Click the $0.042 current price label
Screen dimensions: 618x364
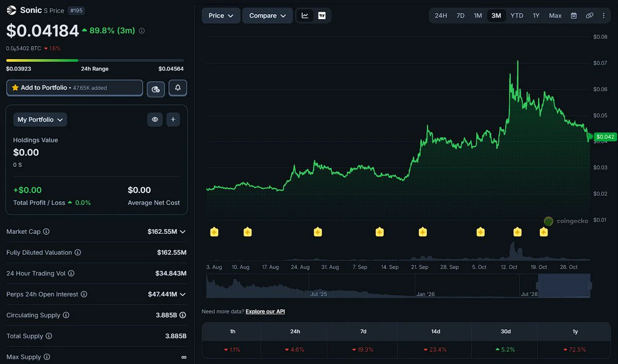[605, 136]
